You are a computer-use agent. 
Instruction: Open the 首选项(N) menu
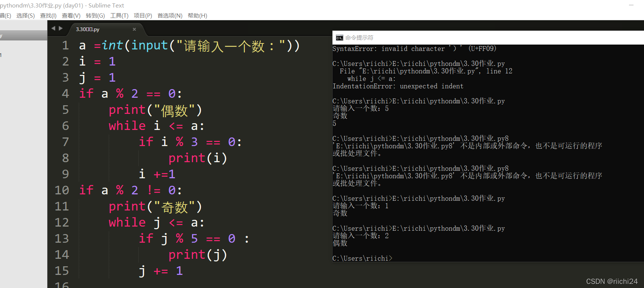click(170, 16)
